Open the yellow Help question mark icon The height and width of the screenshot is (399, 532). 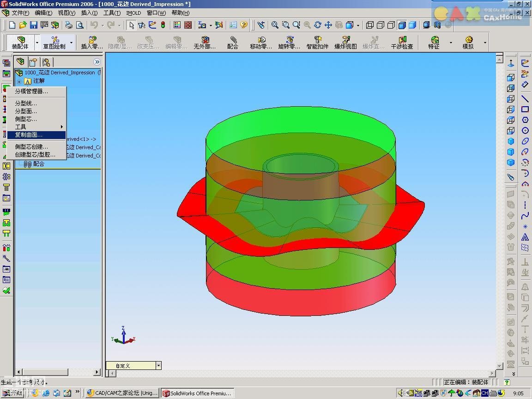point(244,25)
